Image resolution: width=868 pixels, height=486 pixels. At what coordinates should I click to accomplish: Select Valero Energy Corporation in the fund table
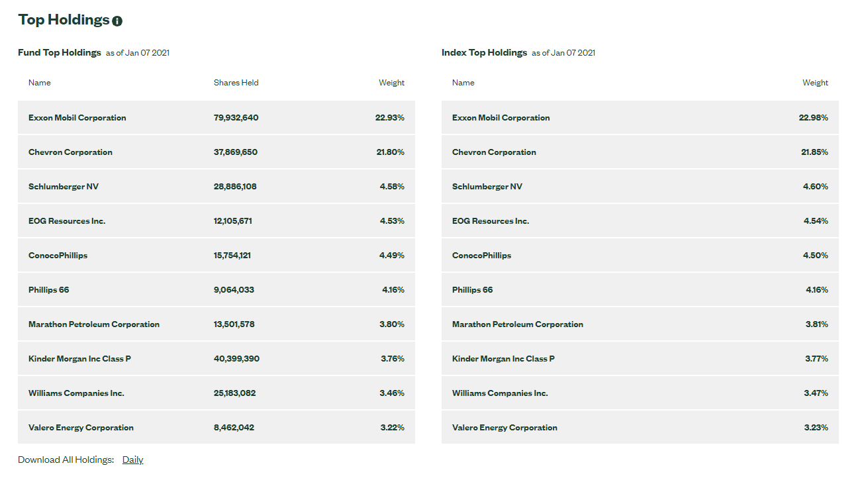click(x=81, y=428)
